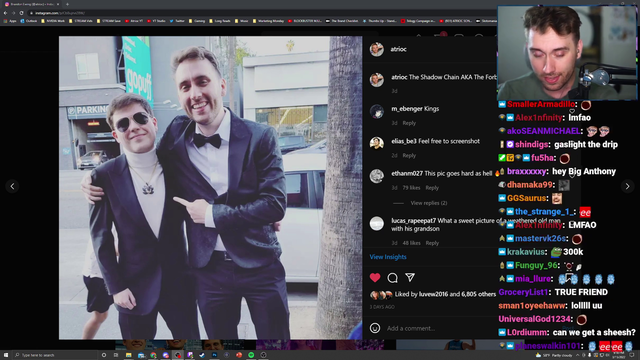Click GroceryList1's username in stream chat
640x360 pixels.
pyautogui.click(x=522, y=292)
